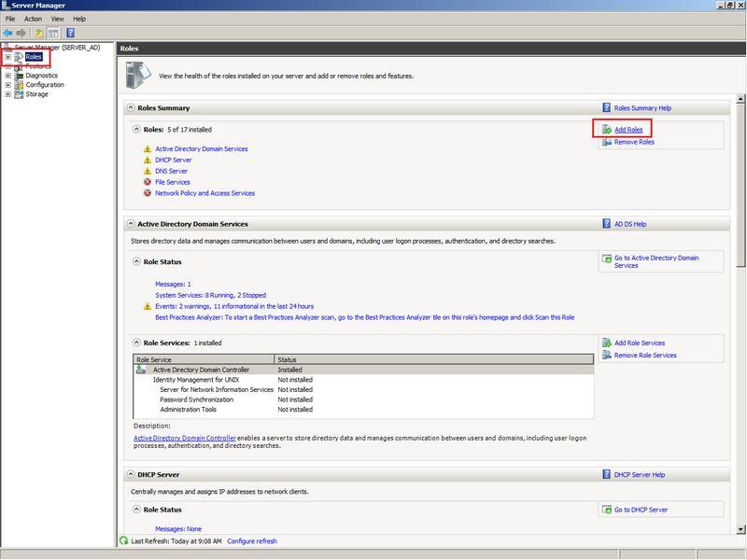Image resolution: width=747 pixels, height=560 pixels.
Task: Open the Network Policy and Access Services link
Action: pos(204,193)
